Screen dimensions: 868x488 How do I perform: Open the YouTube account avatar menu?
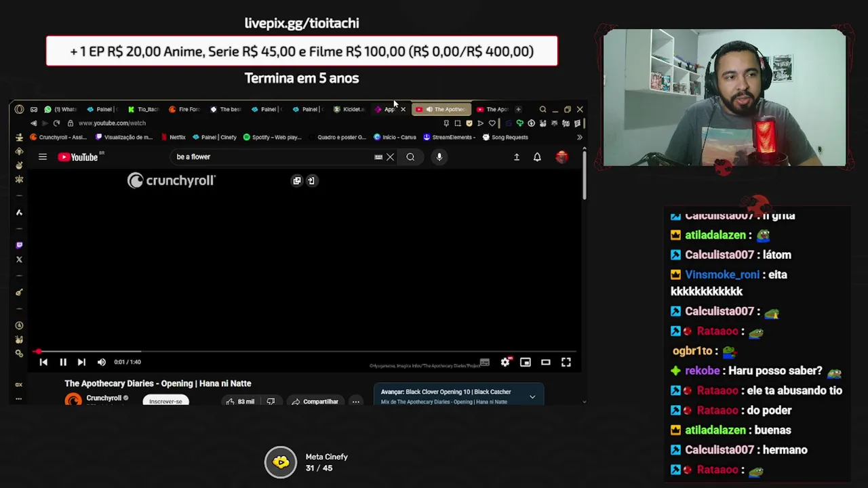click(561, 157)
